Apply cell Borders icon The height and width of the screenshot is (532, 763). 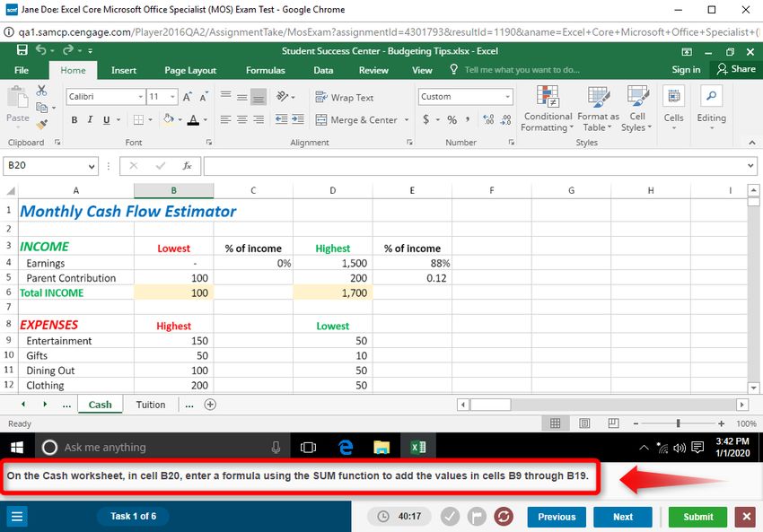click(x=138, y=119)
